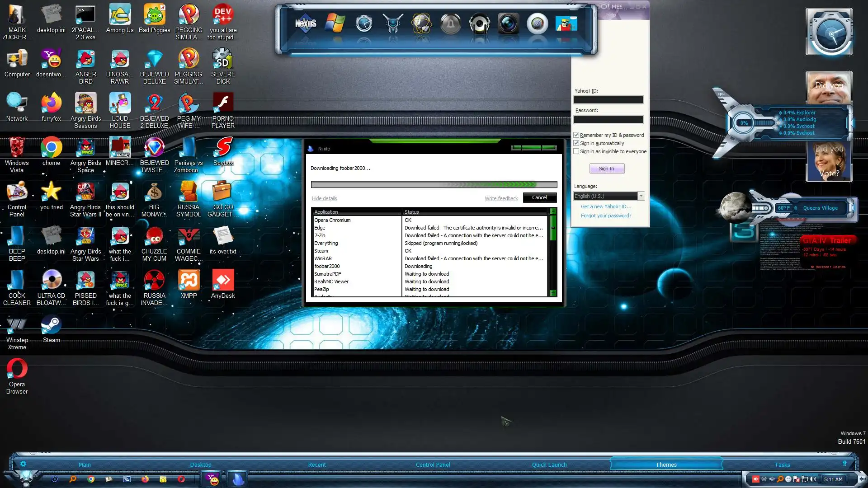Click the Forgot your password link
Image resolution: width=868 pixels, height=488 pixels.
[x=606, y=216]
